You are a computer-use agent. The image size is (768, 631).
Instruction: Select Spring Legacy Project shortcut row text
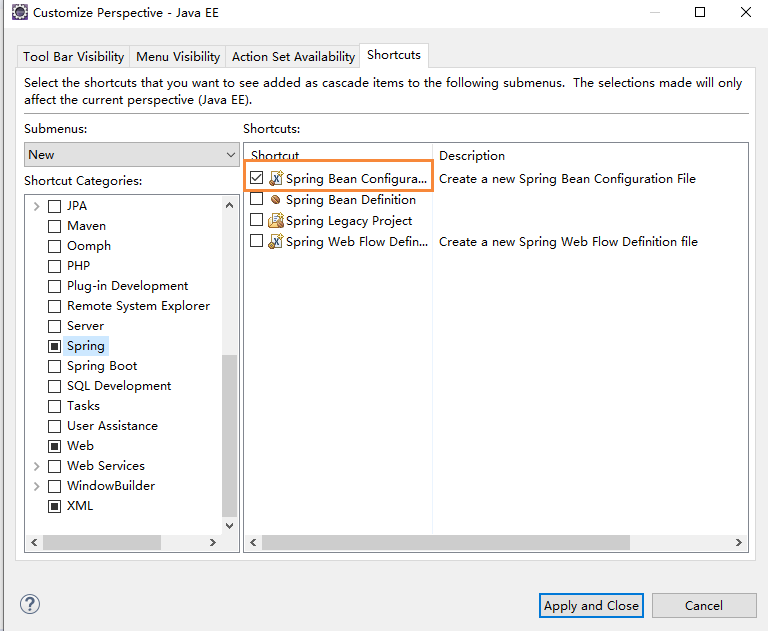[349, 221]
